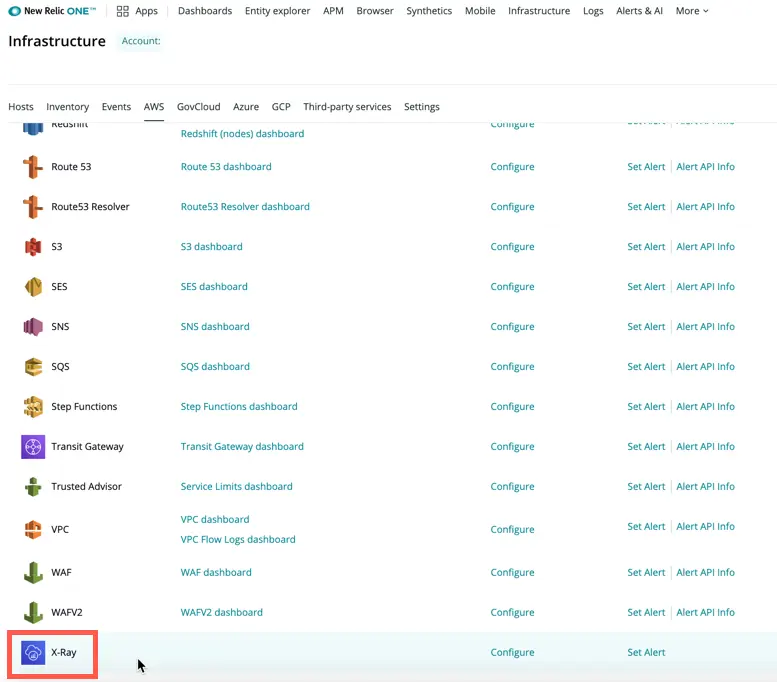
Task: Open the Third-party services tab
Action: point(347,107)
